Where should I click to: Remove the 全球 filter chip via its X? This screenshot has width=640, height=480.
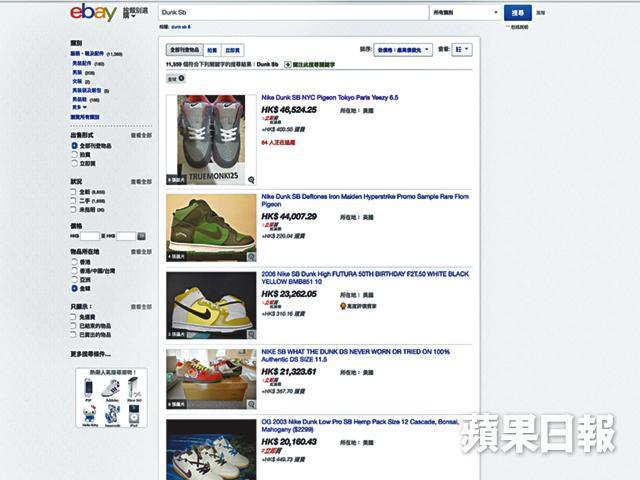(x=181, y=78)
